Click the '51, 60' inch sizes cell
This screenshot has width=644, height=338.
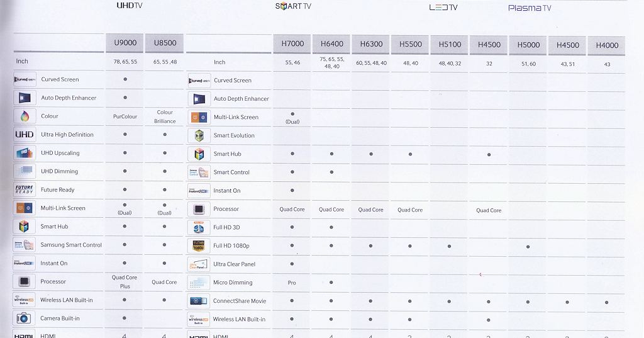pos(528,64)
